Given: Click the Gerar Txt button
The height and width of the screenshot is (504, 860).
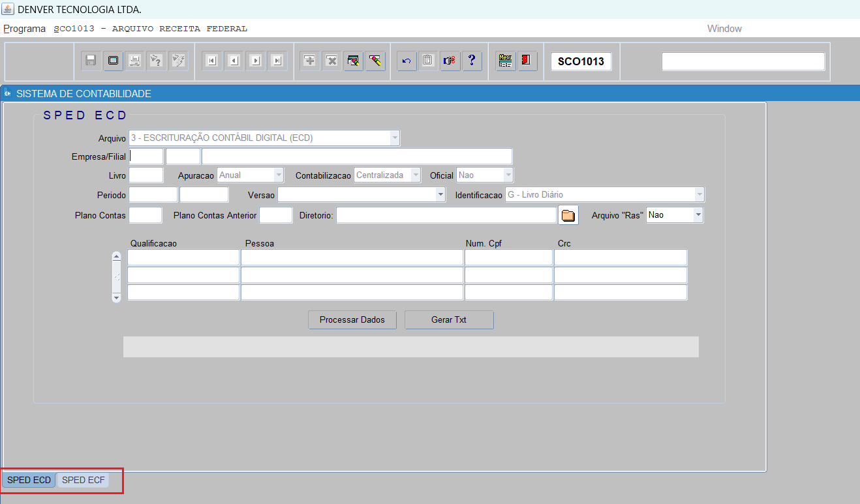Looking at the screenshot, I should pyautogui.click(x=449, y=320).
